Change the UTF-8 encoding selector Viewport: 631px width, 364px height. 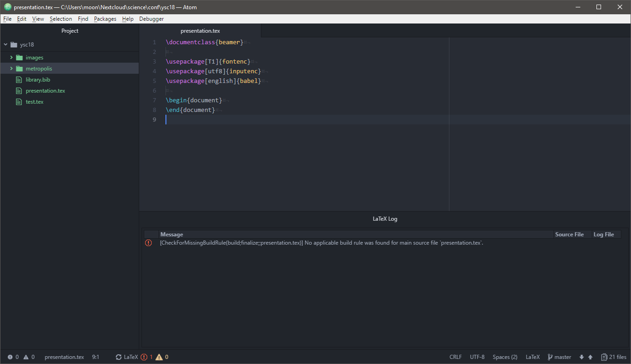click(x=477, y=357)
